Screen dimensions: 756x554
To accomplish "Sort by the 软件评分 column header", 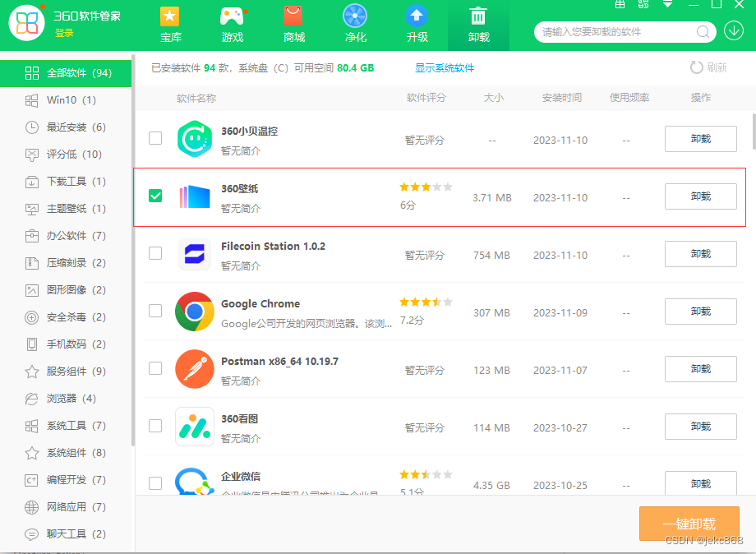I will 426,98.
